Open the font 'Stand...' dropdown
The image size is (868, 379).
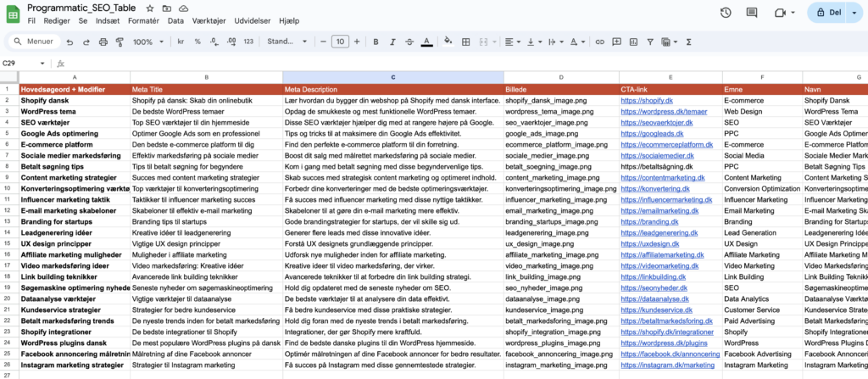tap(287, 42)
